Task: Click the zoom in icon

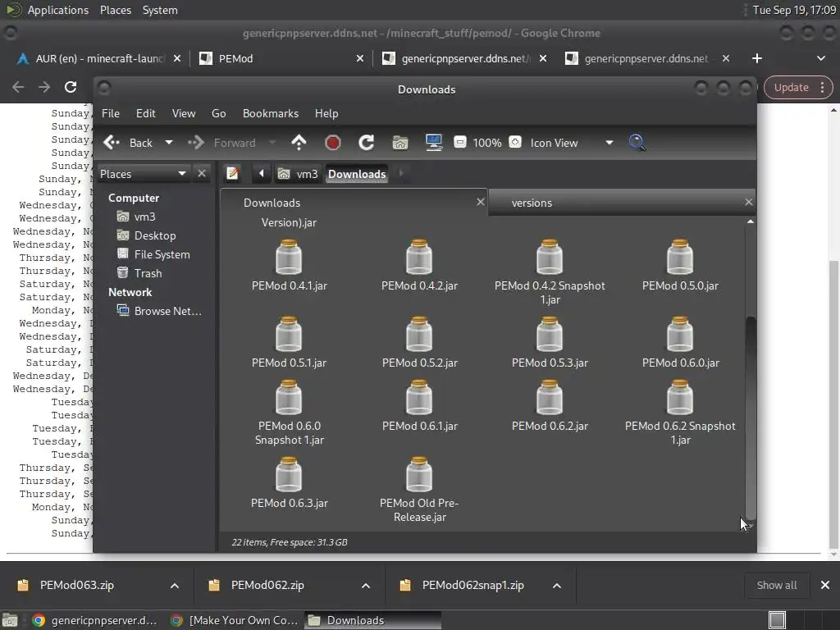Action: 515,142
